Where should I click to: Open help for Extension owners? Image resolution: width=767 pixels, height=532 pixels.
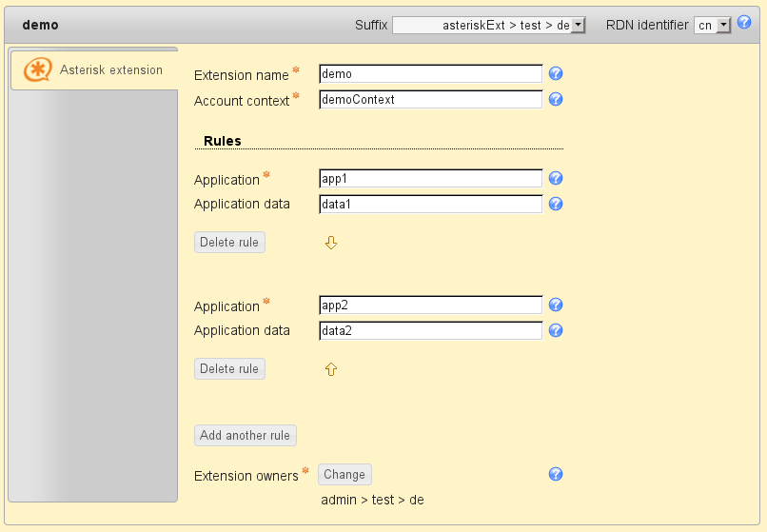pyautogui.click(x=557, y=474)
